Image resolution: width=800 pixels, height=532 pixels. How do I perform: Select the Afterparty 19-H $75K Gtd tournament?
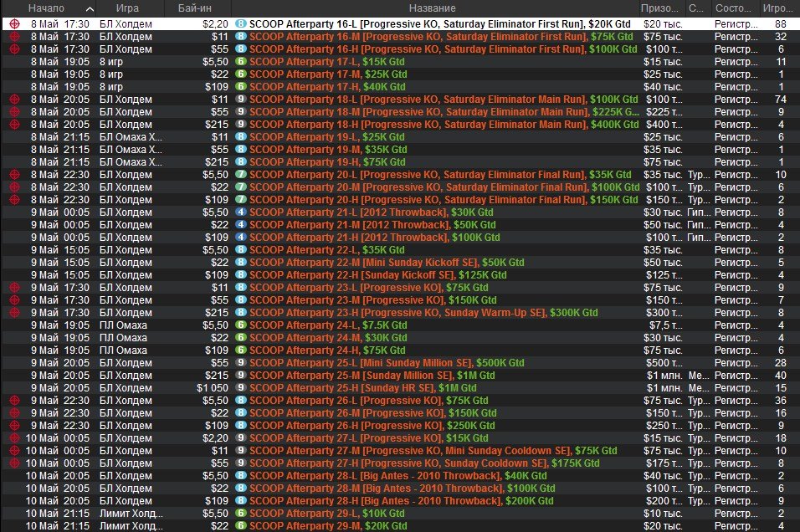[328, 162]
